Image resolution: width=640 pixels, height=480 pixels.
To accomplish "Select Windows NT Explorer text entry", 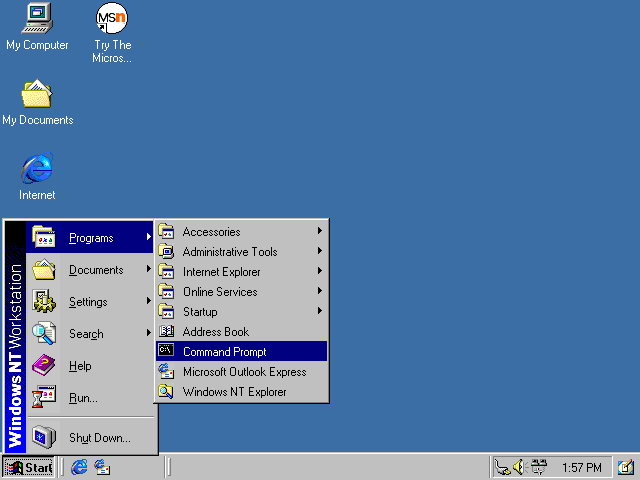I will pos(234,392).
